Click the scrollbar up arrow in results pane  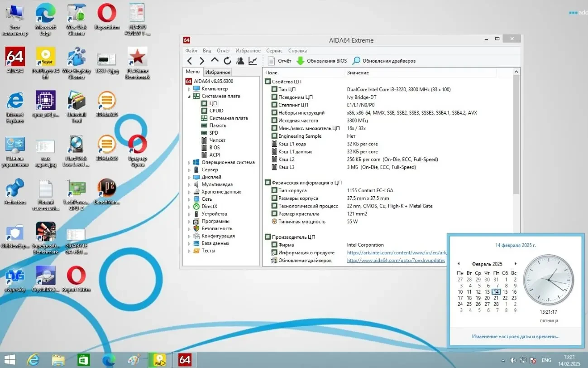point(516,71)
